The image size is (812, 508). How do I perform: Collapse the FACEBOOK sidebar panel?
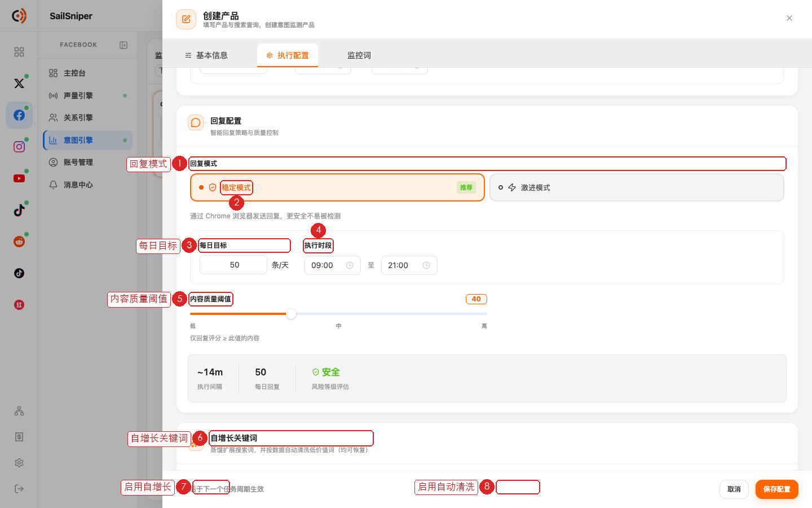pos(123,45)
